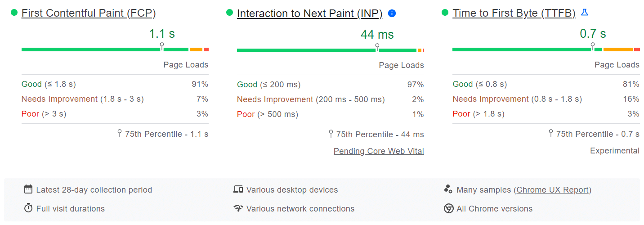Viewport: 644px width, 225px height.
Task: Open the Interaction to Next Paint (INP) link
Action: tap(309, 13)
